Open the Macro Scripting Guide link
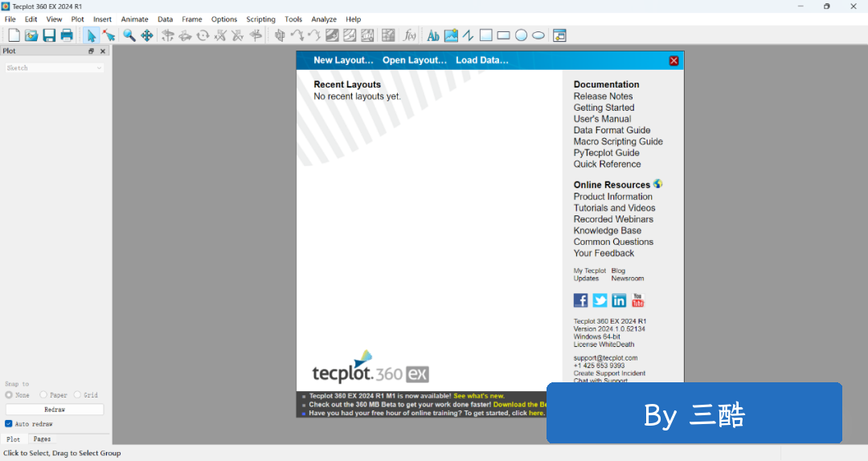 618,141
